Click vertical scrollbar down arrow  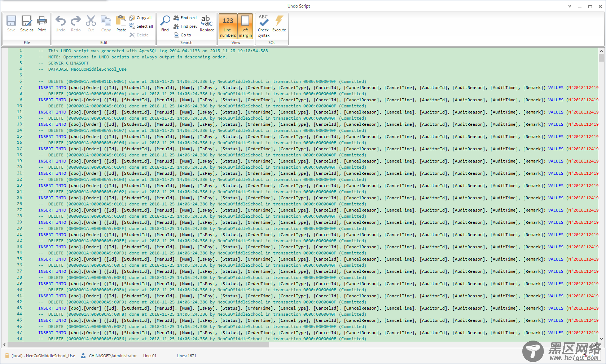tap(601, 339)
